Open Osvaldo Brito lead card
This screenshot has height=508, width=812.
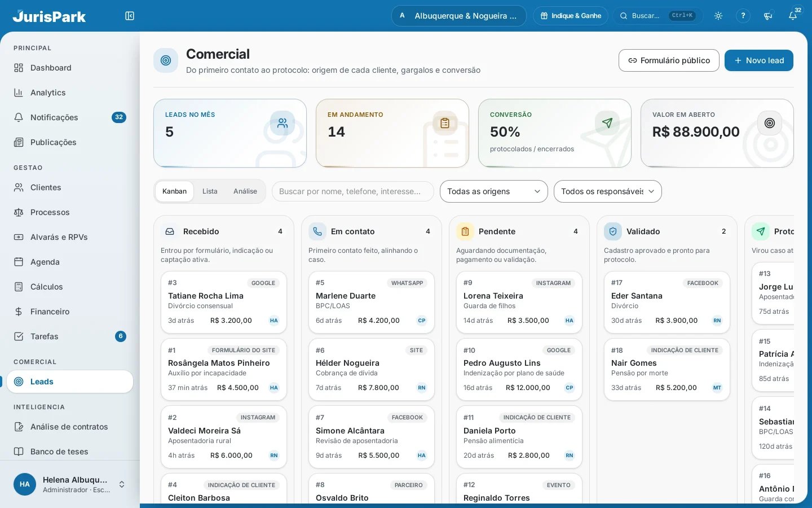(x=372, y=488)
